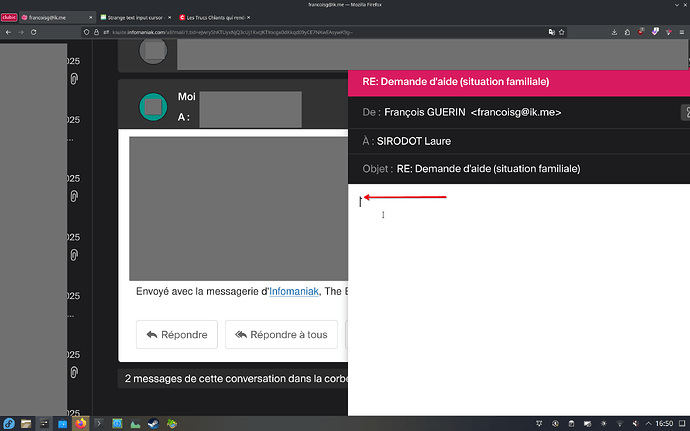This screenshot has height=431, width=690.
Task: Click the clock showing 16:50
Action: coord(664,423)
